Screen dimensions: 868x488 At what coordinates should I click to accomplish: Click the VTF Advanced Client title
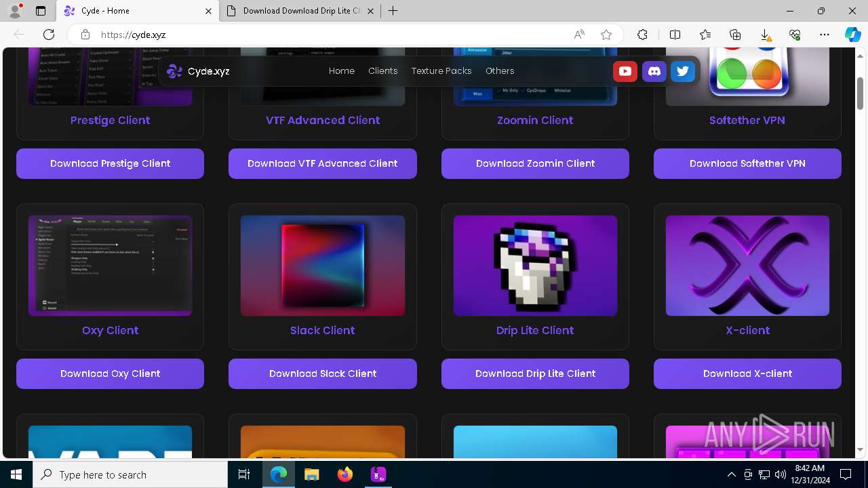point(323,120)
